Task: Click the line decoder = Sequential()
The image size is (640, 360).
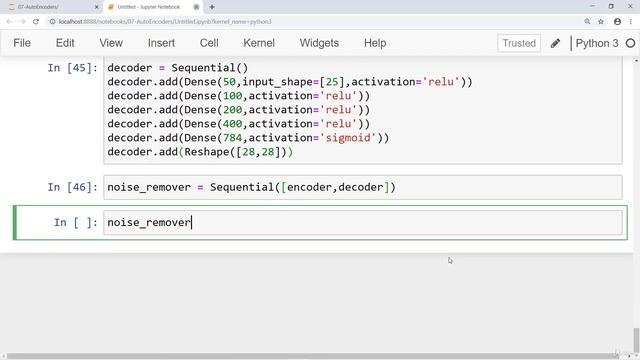Action: [x=178, y=68]
